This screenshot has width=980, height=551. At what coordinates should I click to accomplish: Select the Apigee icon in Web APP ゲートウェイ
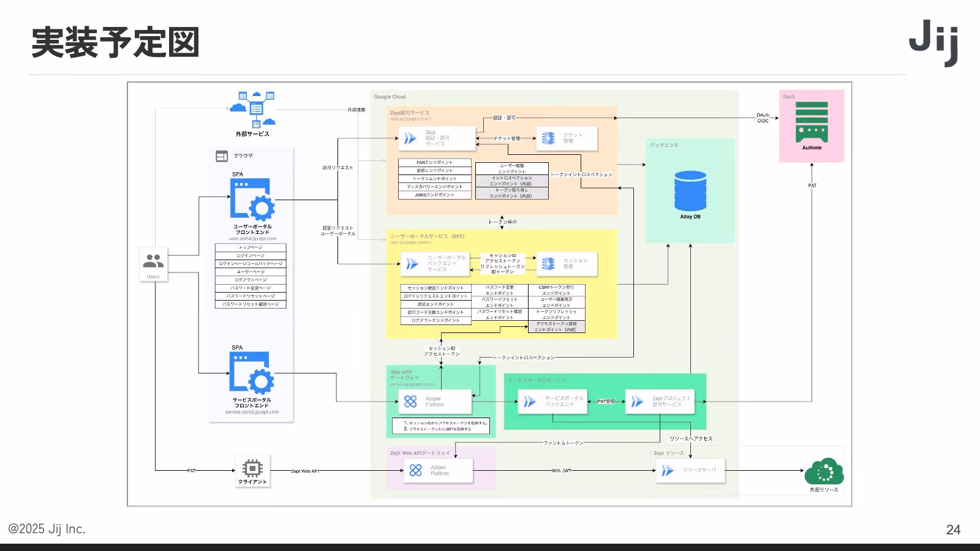tap(410, 402)
